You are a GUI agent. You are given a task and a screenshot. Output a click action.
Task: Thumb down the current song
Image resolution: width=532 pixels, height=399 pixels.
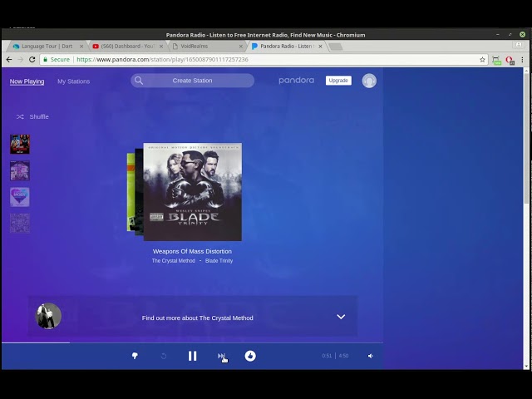tap(135, 356)
